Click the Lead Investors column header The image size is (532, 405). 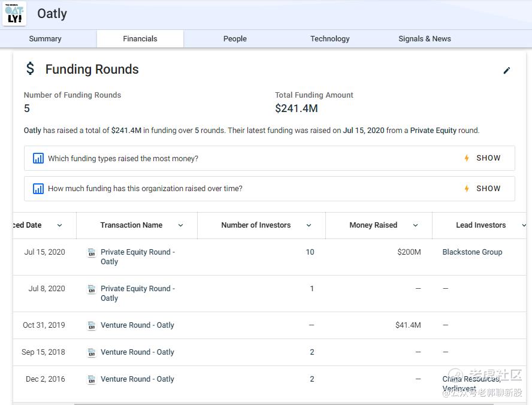point(480,225)
